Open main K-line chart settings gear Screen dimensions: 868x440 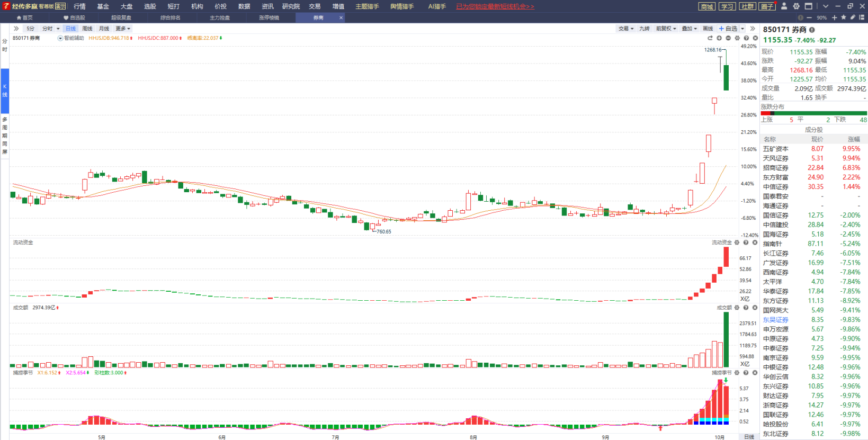[x=737, y=38]
